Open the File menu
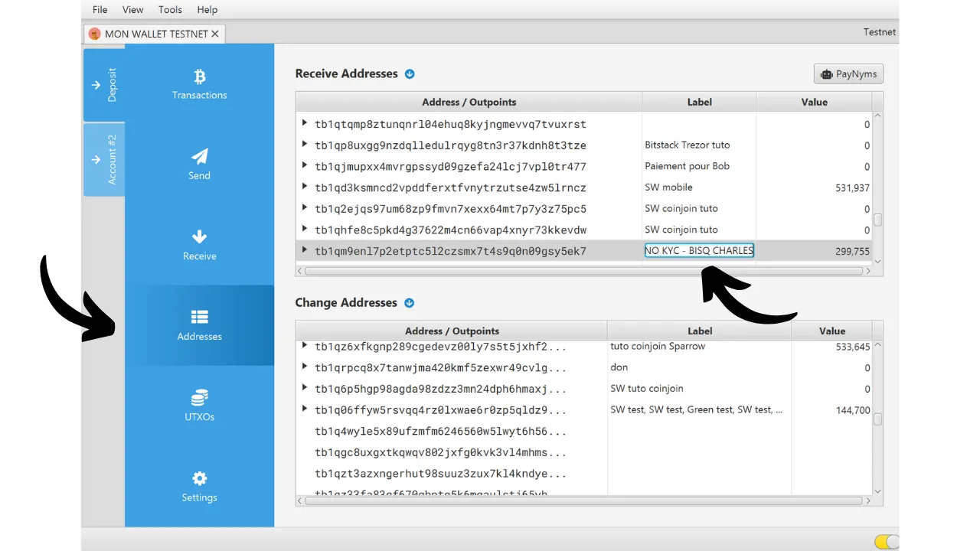This screenshot has height=551, width=980. [100, 10]
